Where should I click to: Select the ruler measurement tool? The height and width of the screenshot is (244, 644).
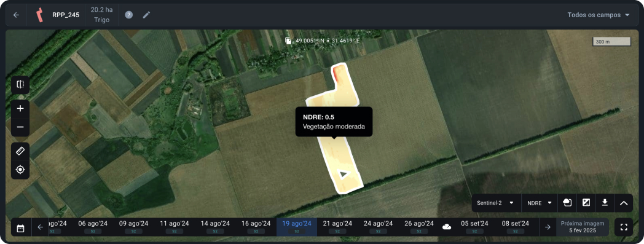pos(20,152)
